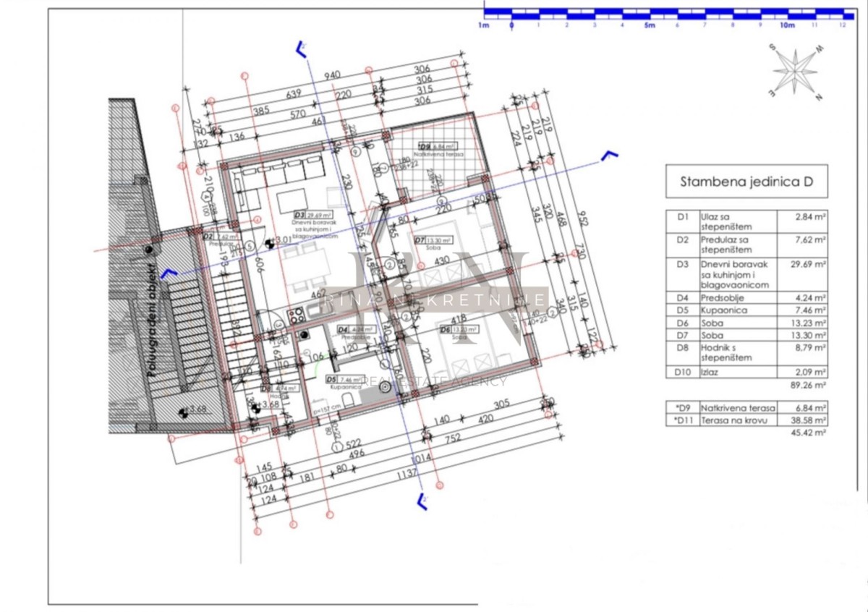Click the 5m mark on the scale bar

[650, 25]
